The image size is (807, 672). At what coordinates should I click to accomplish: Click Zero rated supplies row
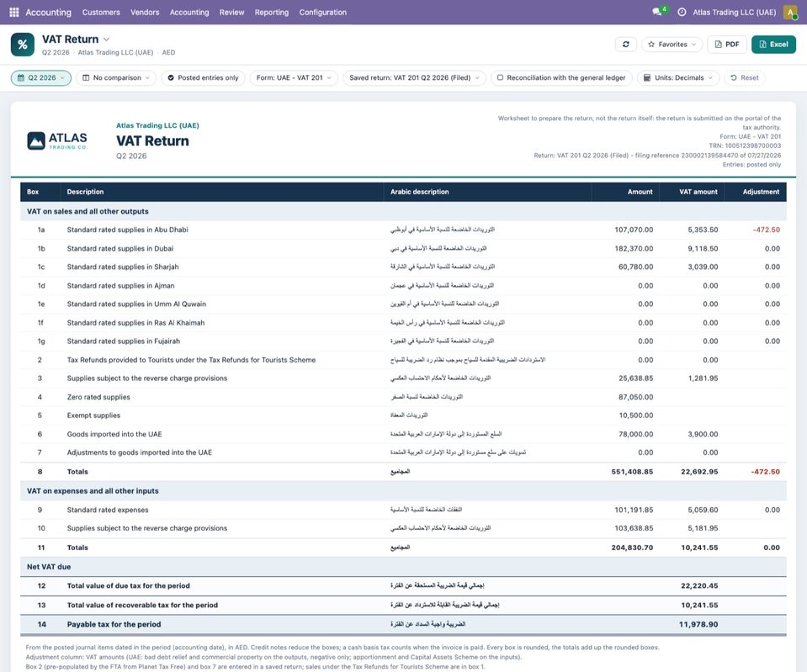403,397
